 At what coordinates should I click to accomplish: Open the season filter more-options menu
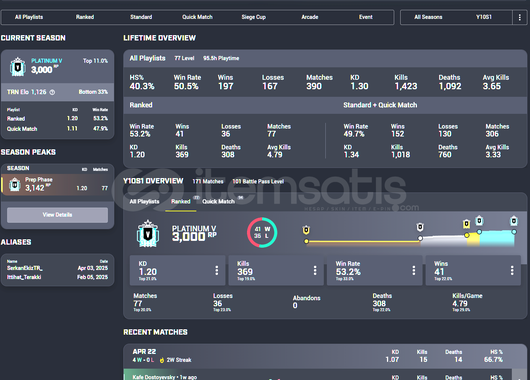coord(520,17)
